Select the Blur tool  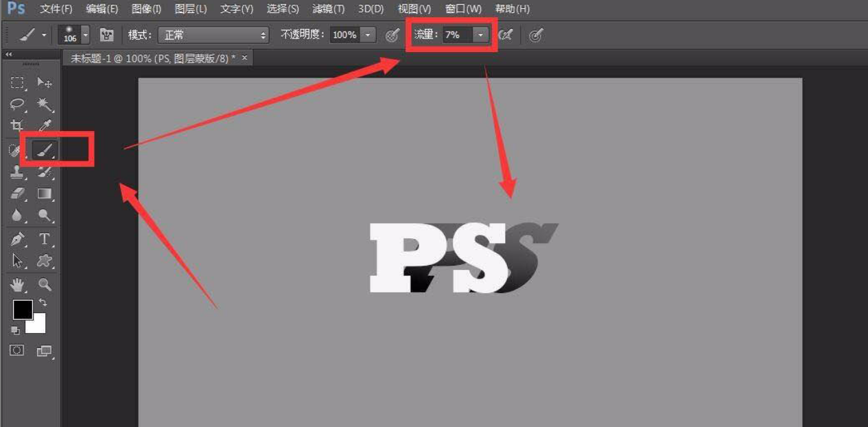[17, 216]
